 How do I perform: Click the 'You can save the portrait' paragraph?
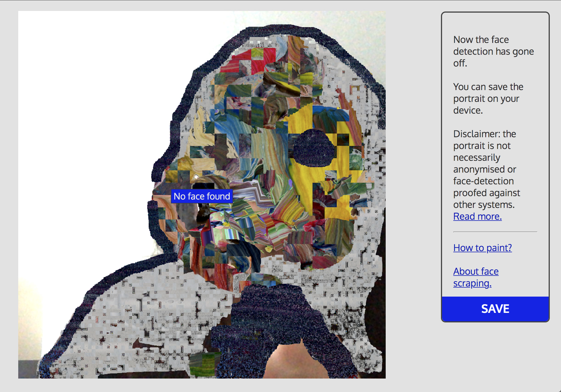tap(488, 98)
